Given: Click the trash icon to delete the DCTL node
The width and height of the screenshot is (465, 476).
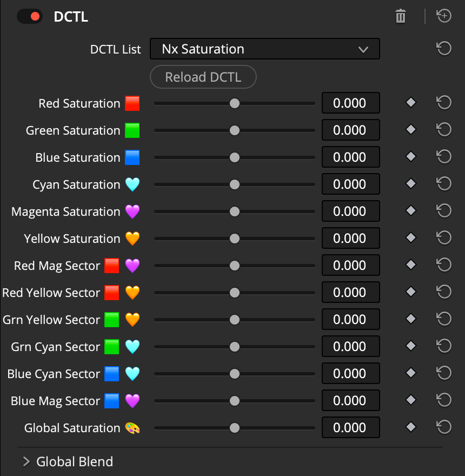Looking at the screenshot, I should tap(400, 16).
